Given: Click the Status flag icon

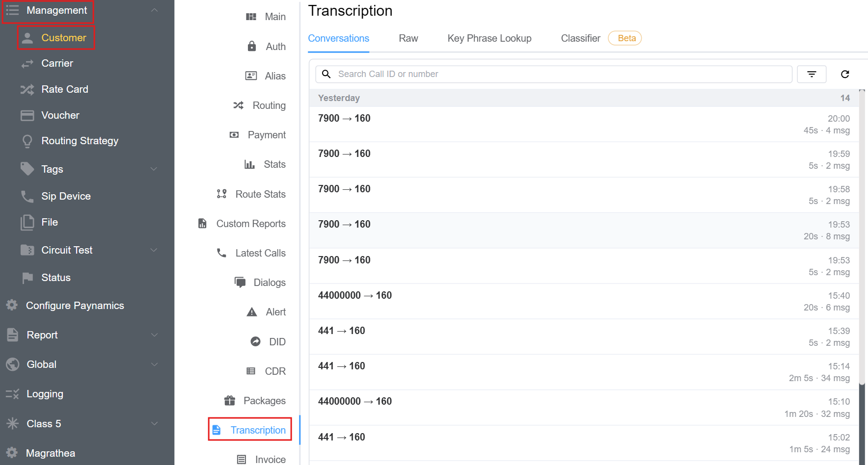Looking at the screenshot, I should pos(27,278).
